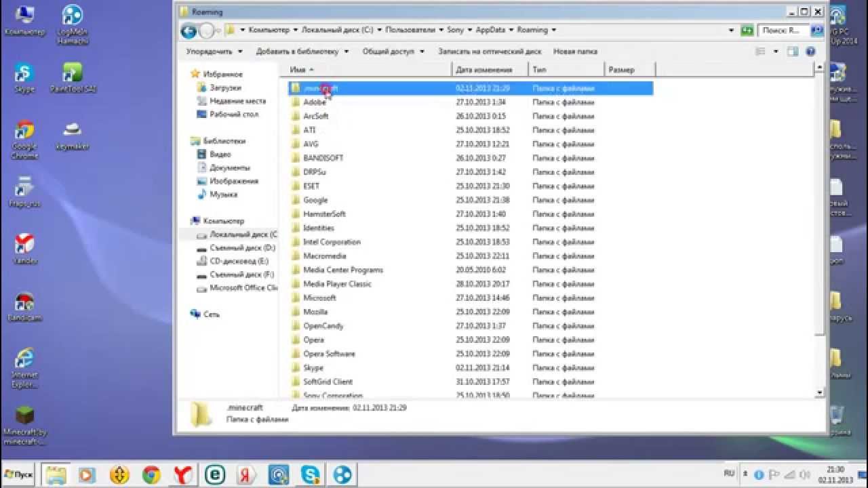Click the Новая папка button

click(x=575, y=52)
